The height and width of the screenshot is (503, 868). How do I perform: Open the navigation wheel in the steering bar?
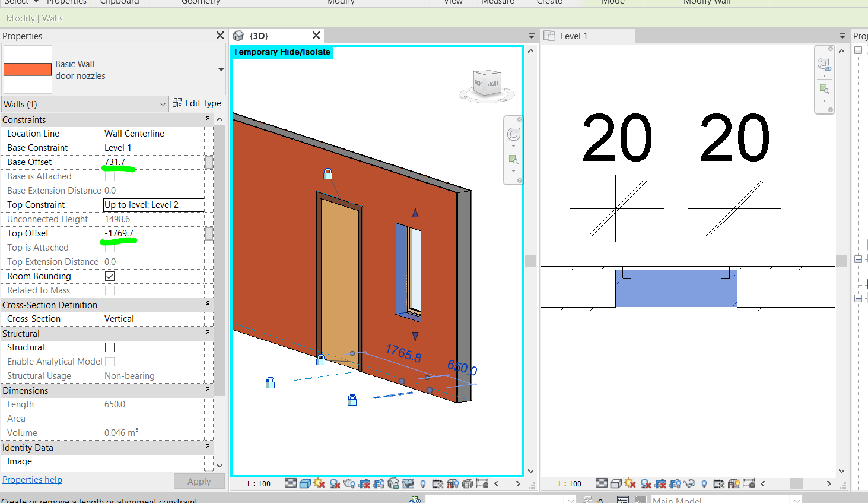point(513,134)
